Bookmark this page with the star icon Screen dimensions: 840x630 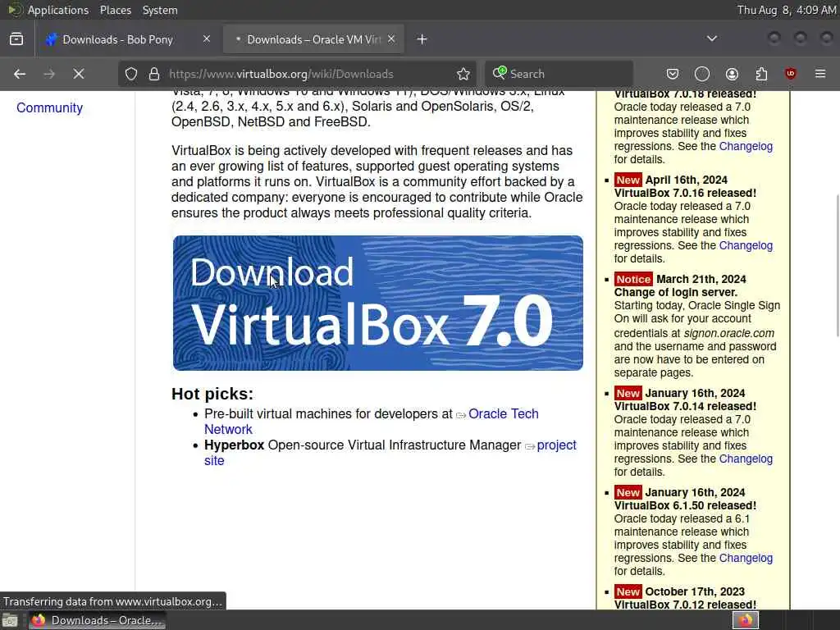(463, 74)
